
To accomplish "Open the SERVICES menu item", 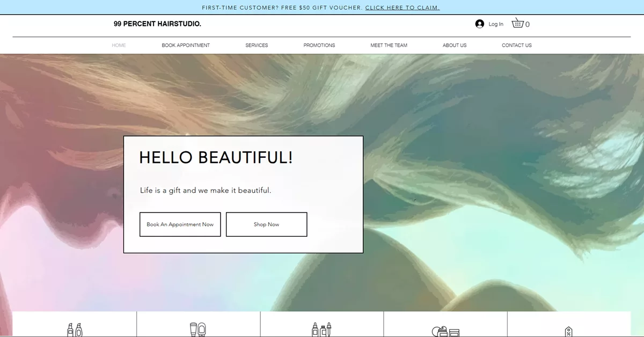I will click(x=257, y=45).
